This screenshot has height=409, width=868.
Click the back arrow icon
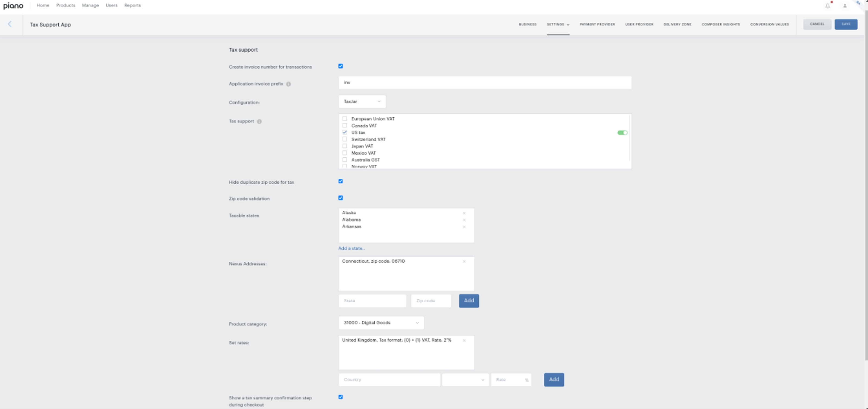tap(9, 24)
